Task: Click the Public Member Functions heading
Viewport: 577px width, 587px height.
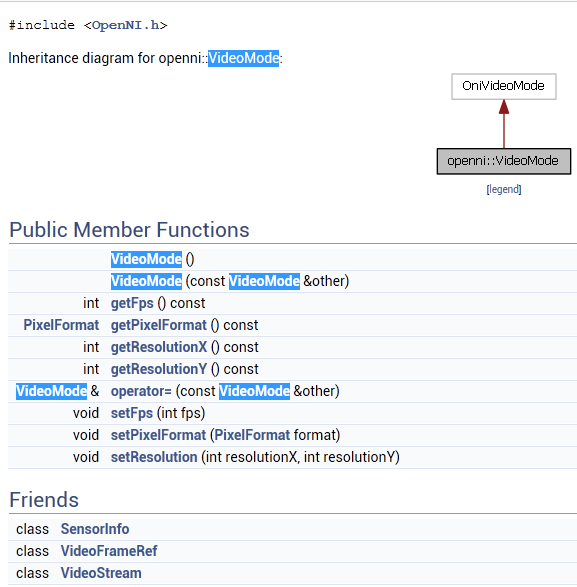Action: coord(129,229)
